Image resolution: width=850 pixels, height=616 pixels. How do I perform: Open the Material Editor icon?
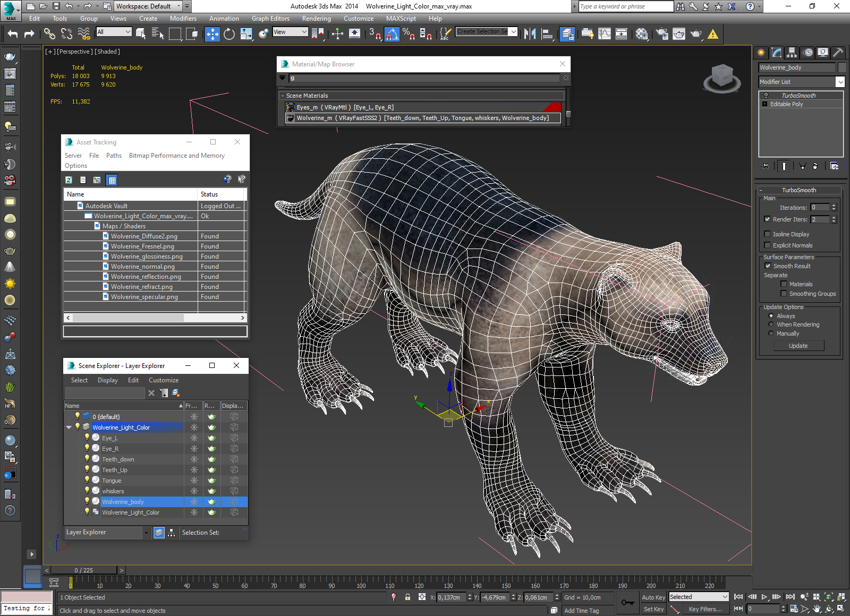point(641,34)
